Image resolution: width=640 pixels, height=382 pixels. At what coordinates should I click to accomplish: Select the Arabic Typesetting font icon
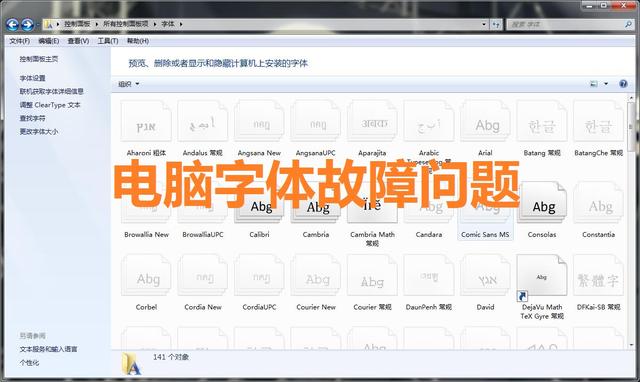tap(429, 122)
